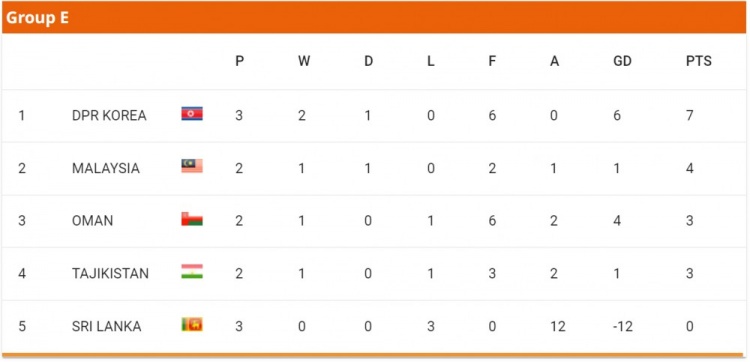Click the P column header
Screen dimensions: 750x362
[x=239, y=61]
